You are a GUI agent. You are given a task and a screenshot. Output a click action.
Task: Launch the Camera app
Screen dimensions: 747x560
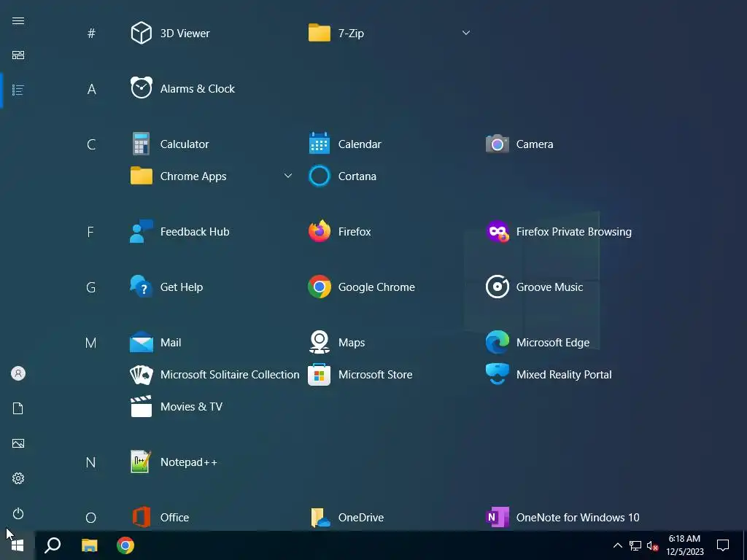[x=519, y=144]
